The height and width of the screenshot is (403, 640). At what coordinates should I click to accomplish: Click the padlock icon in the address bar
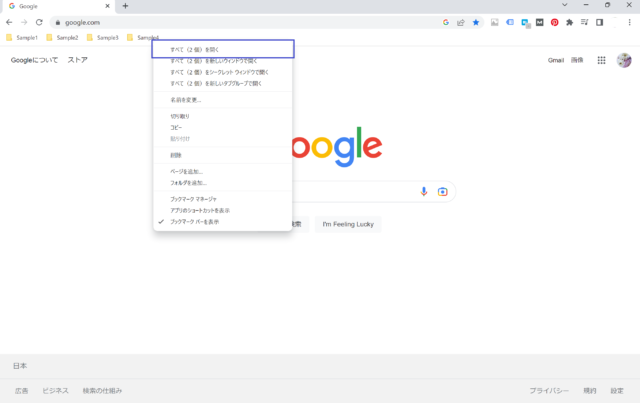58,22
